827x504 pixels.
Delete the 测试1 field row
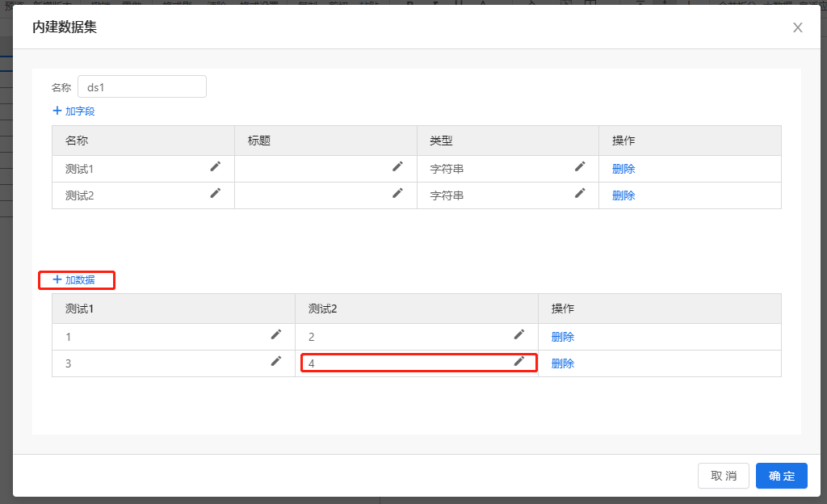pos(623,170)
